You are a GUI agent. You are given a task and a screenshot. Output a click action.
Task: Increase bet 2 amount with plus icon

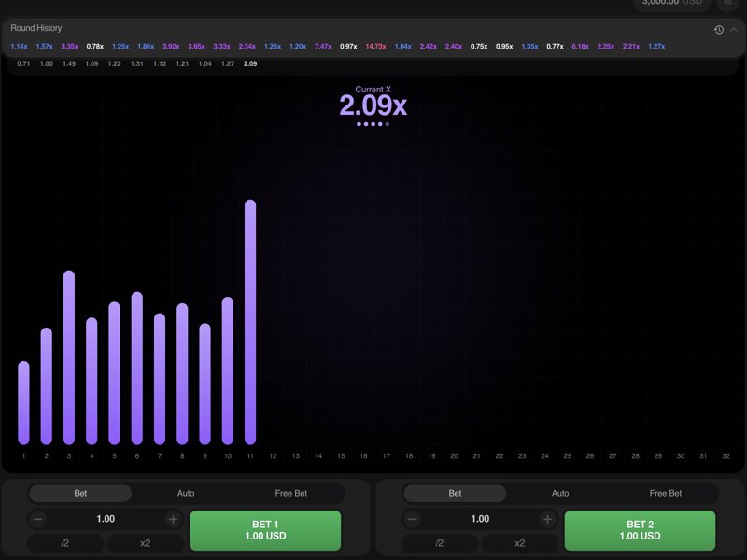(547, 519)
